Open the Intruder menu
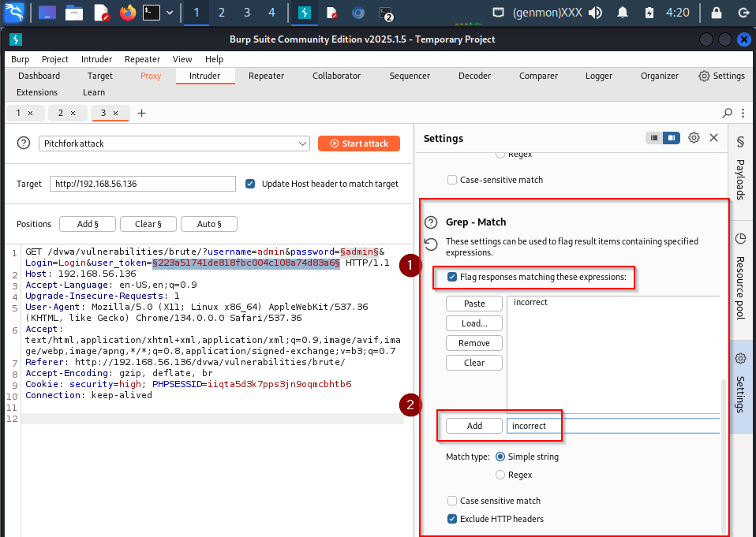The width and height of the screenshot is (756, 537). (x=96, y=59)
